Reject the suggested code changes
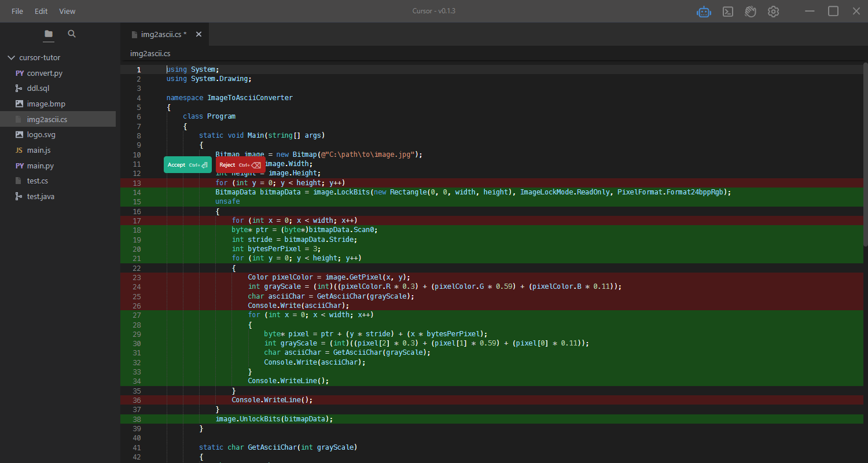 pyautogui.click(x=240, y=165)
